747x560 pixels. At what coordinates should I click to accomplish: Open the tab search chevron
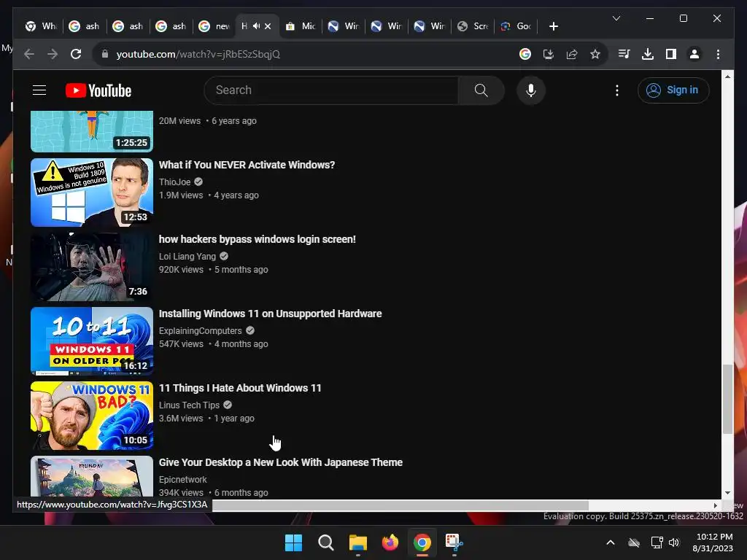point(616,18)
